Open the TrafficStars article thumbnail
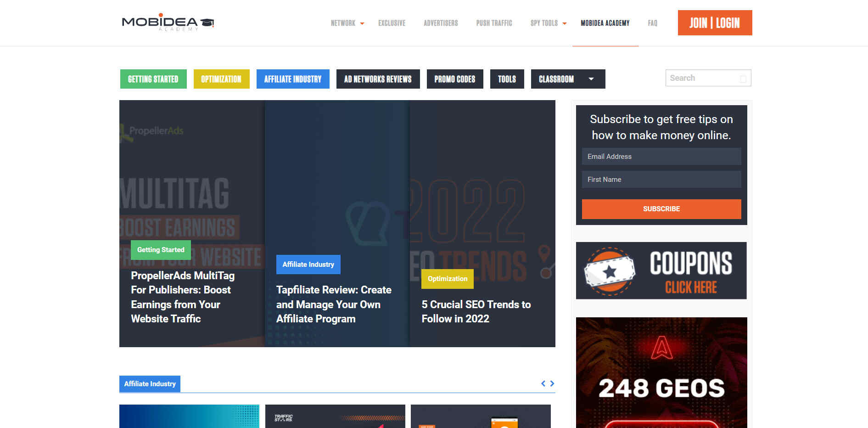The width and height of the screenshot is (868, 428). pyautogui.click(x=335, y=416)
